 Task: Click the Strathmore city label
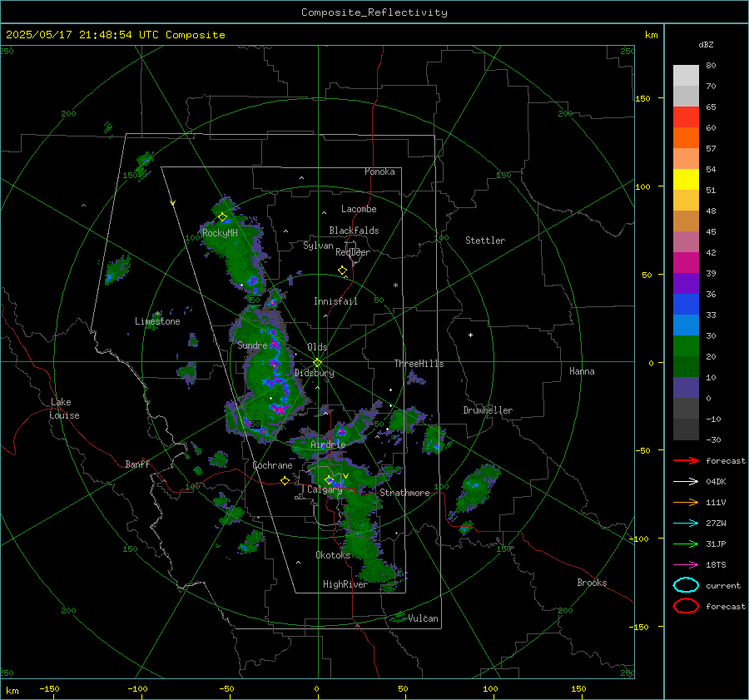tap(404, 493)
